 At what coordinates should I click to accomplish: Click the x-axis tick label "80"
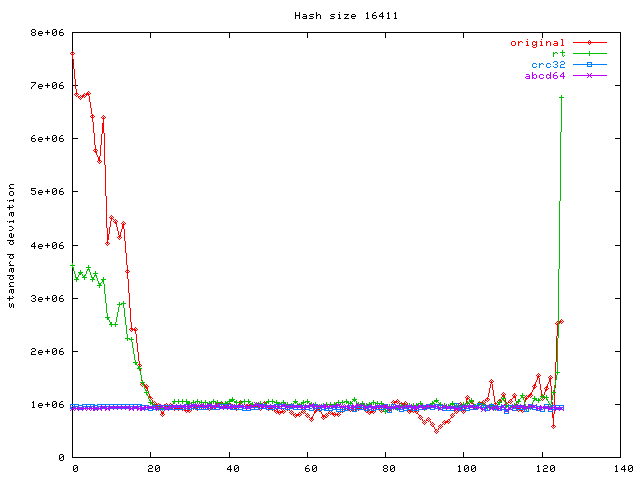389,469
